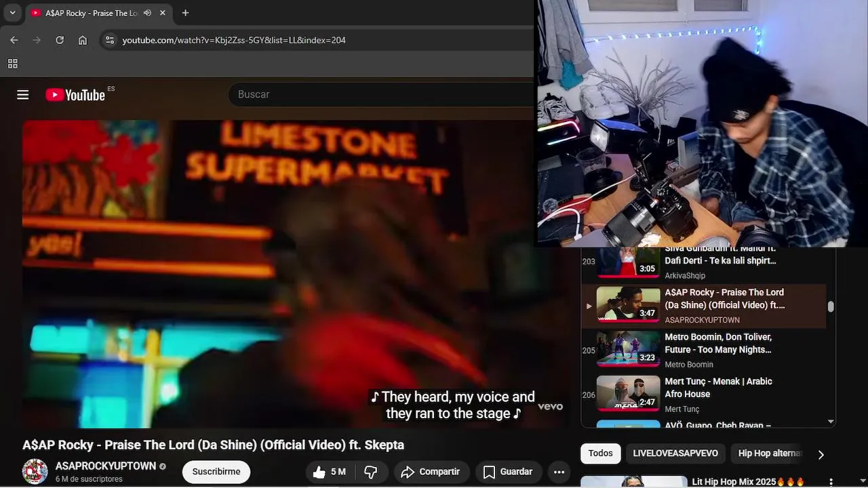This screenshot has width=868, height=488.
Task: Open ASAPROCKYUPTOWN label in playlist item
Action: 702,320
